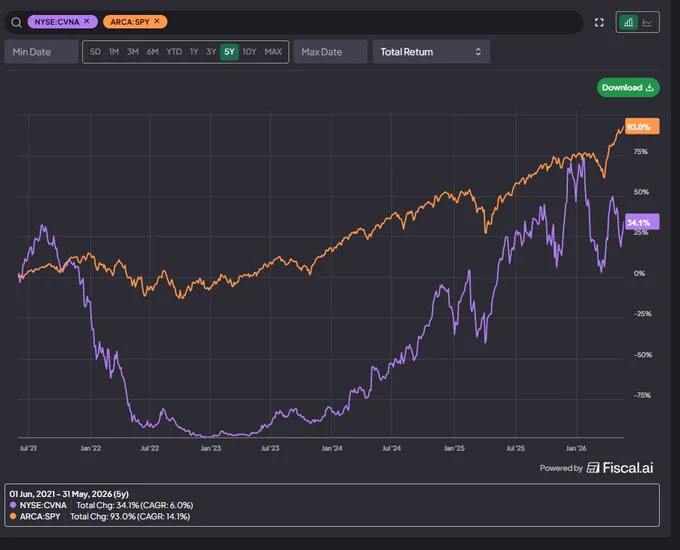Open fullscreen chart view
Viewport: 680px width, 550px height.
pos(599,23)
